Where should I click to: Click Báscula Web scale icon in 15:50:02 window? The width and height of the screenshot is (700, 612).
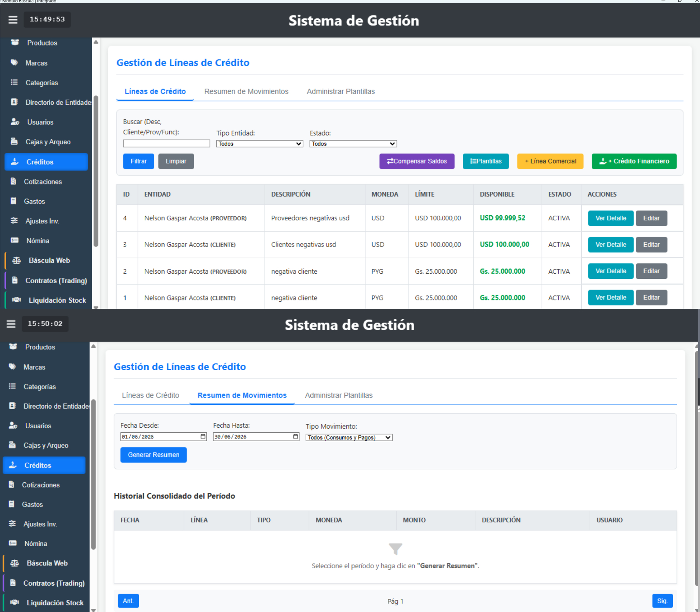pyautogui.click(x=14, y=563)
